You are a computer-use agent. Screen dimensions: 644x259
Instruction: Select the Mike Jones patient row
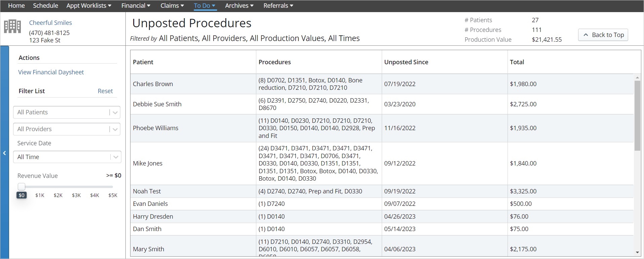(382, 163)
